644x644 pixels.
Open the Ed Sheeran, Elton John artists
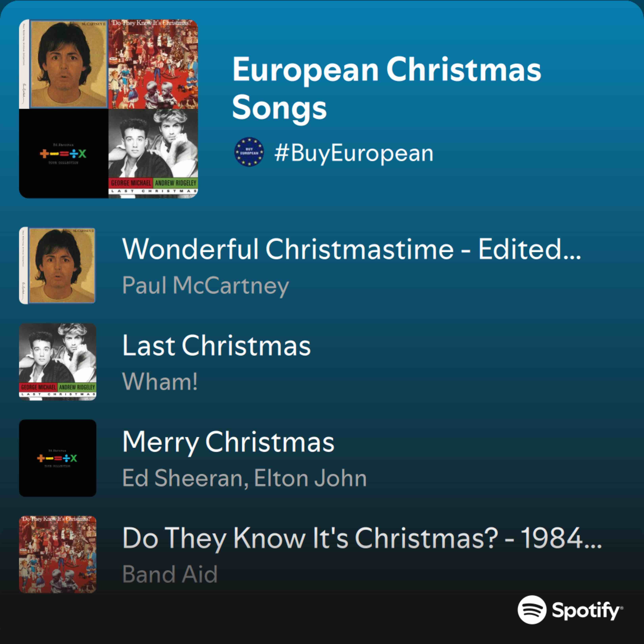coord(244,478)
